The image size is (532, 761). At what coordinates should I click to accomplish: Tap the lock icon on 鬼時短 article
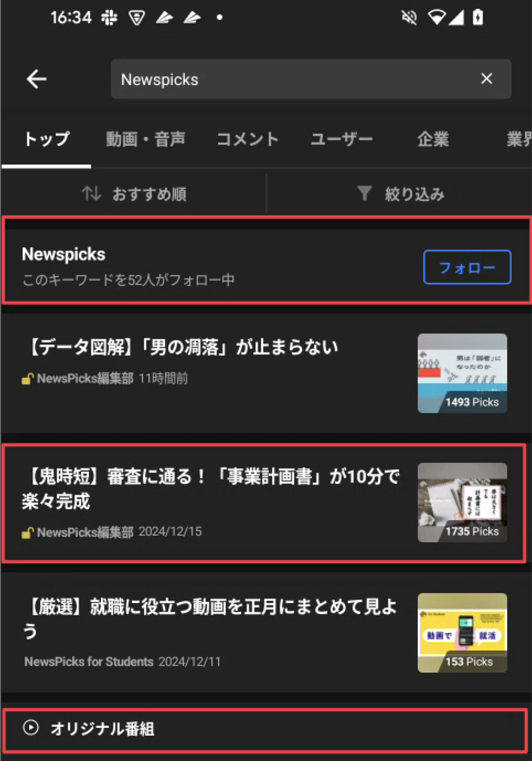28,533
